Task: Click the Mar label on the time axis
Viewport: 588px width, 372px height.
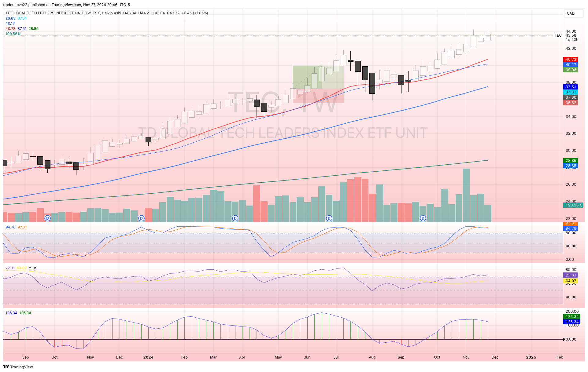Action: (x=213, y=357)
